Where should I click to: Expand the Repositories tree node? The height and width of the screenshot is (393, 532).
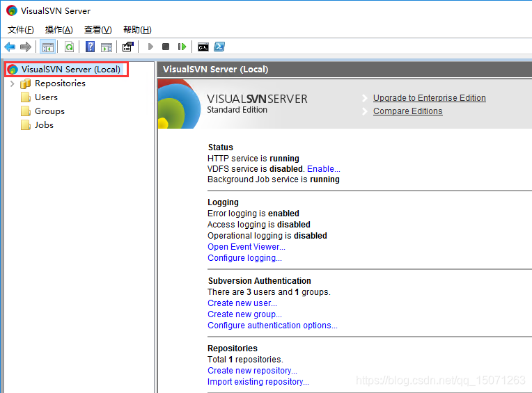13,83
